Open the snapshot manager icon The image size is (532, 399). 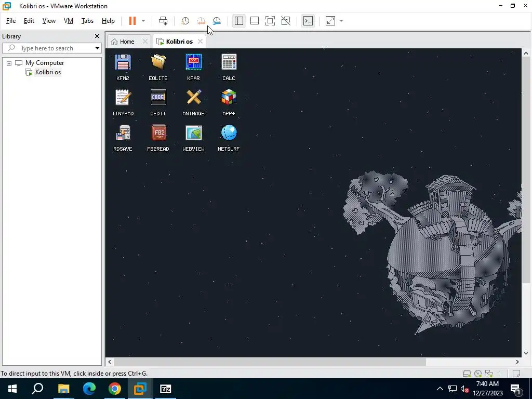click(x=217, y=21)
